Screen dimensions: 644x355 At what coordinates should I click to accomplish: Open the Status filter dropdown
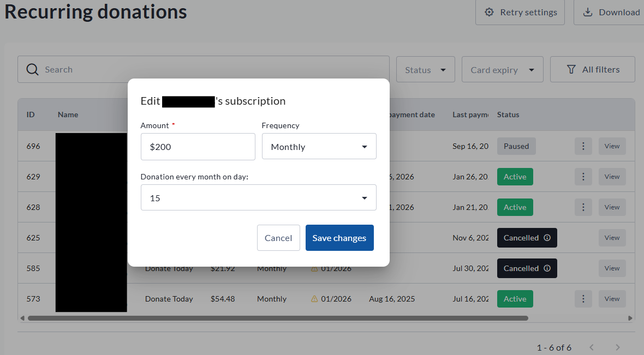(425, 70)
